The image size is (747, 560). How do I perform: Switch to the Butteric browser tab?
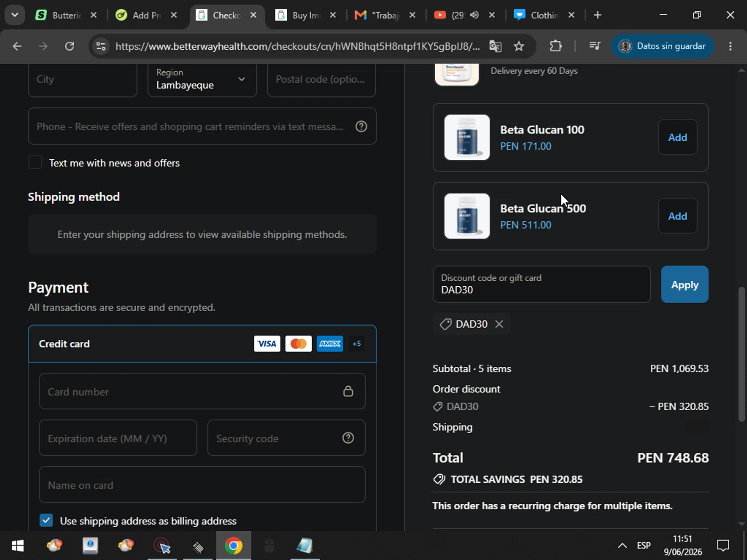[66, 15]
